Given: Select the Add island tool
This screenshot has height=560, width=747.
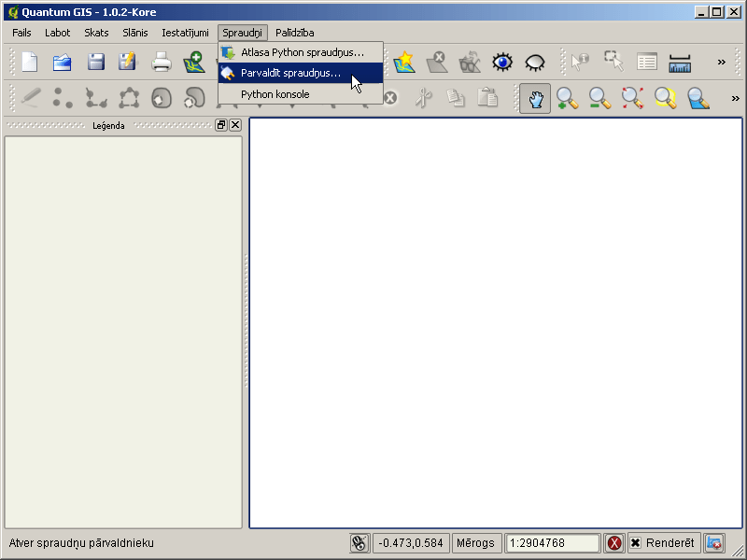Looking at the screenshot, I should (194, 98).
